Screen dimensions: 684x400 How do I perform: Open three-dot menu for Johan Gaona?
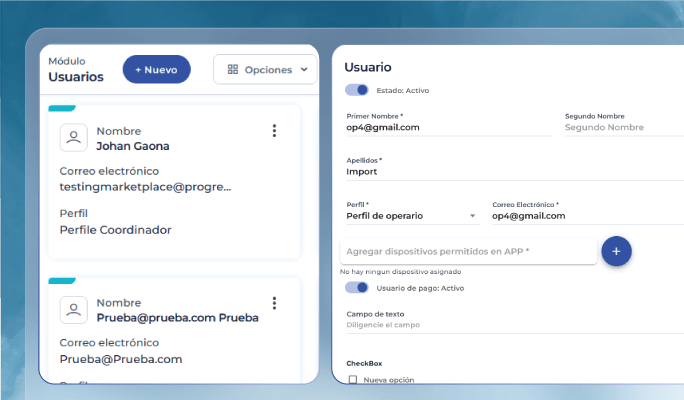[x=274, y=130]
